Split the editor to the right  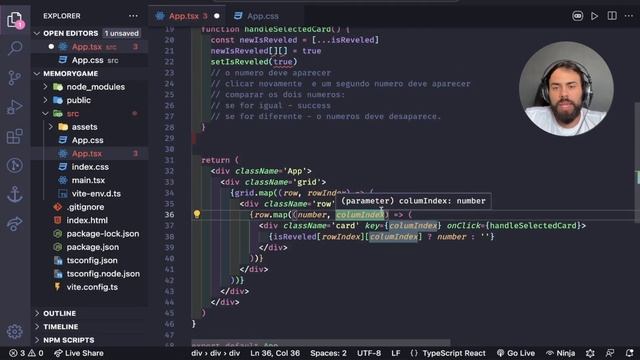(612, 16)
